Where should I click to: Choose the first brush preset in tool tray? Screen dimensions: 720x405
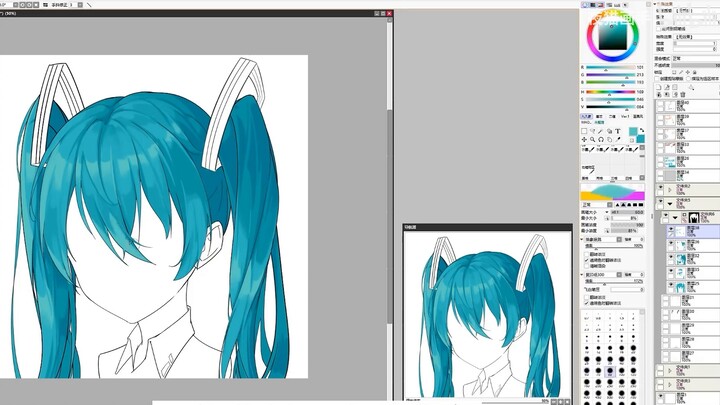pos(589,149)
